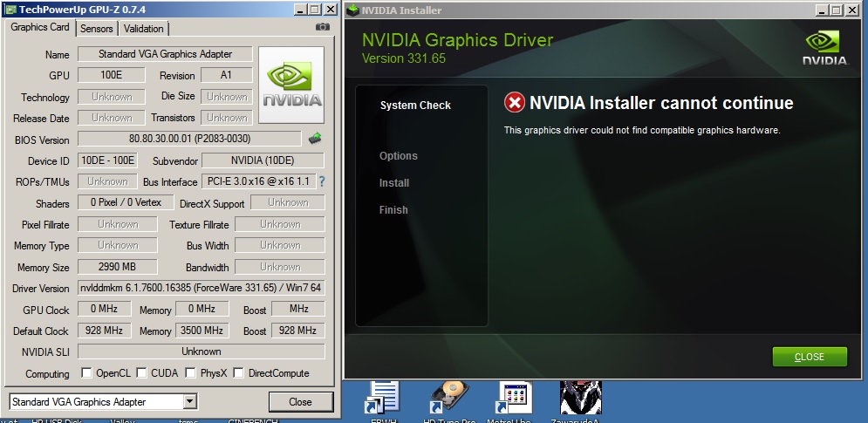Click the GPU-Z title bar app icon
Screen dimensions: 868x423
click(10, 10)
